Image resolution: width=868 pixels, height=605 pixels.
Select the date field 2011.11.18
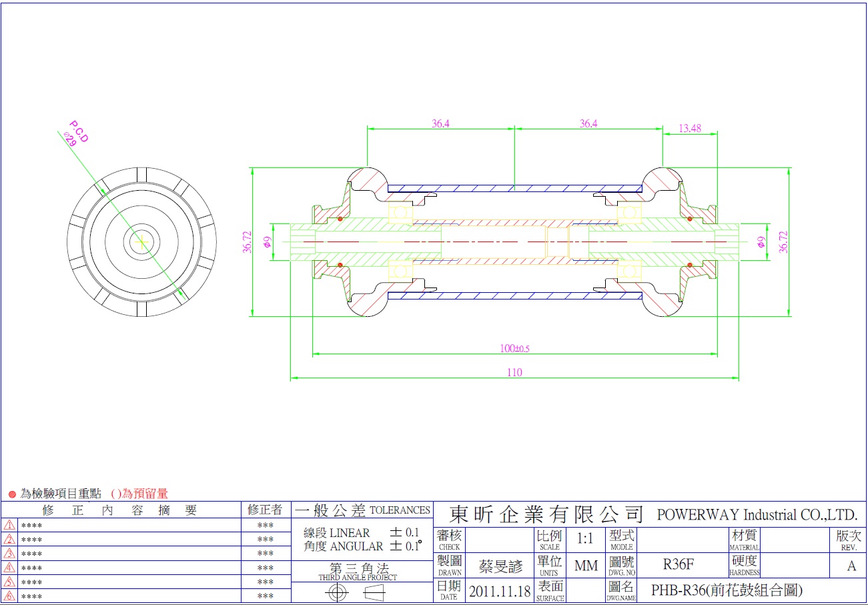499,591
